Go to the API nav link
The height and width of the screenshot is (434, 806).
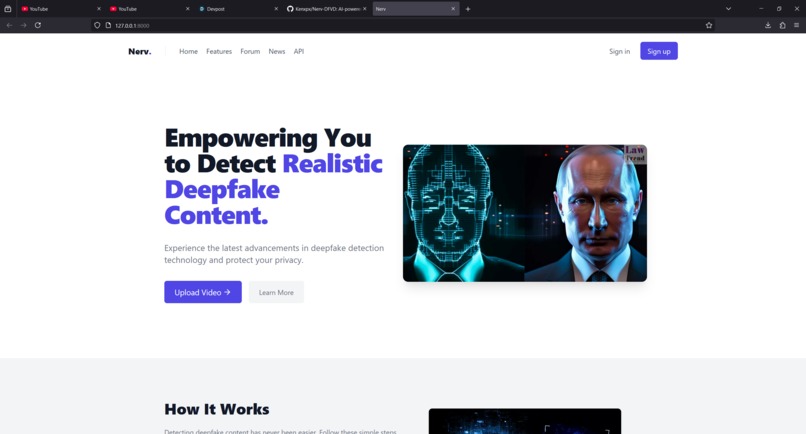(299, 51)
